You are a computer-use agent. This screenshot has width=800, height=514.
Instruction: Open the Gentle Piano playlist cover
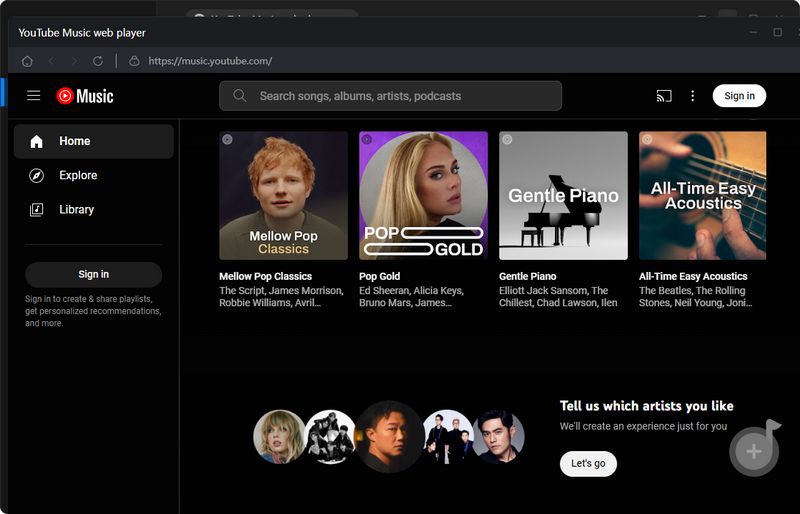point(563,195)
